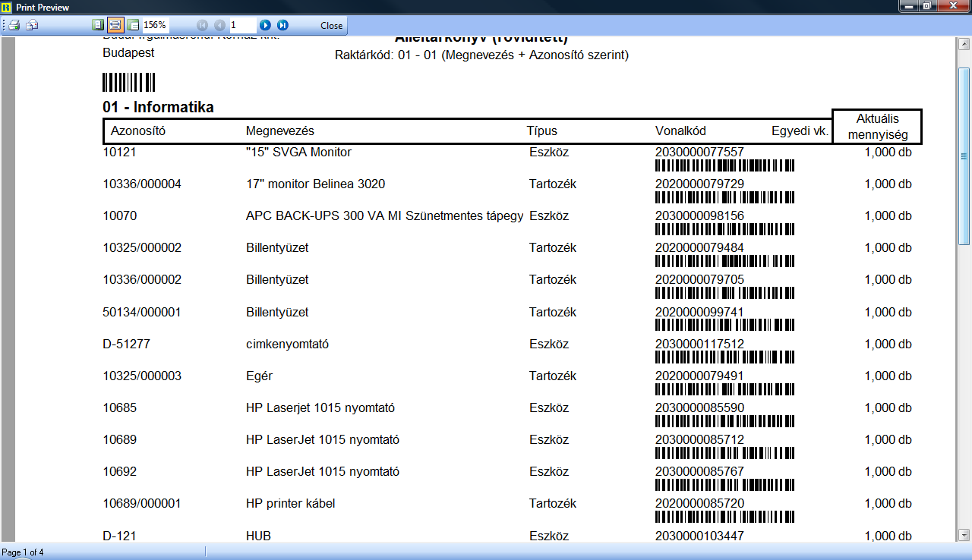Click identifier 10070
Image resolution: width=972 pixels, height=560 pixels.
coord(120,216)
